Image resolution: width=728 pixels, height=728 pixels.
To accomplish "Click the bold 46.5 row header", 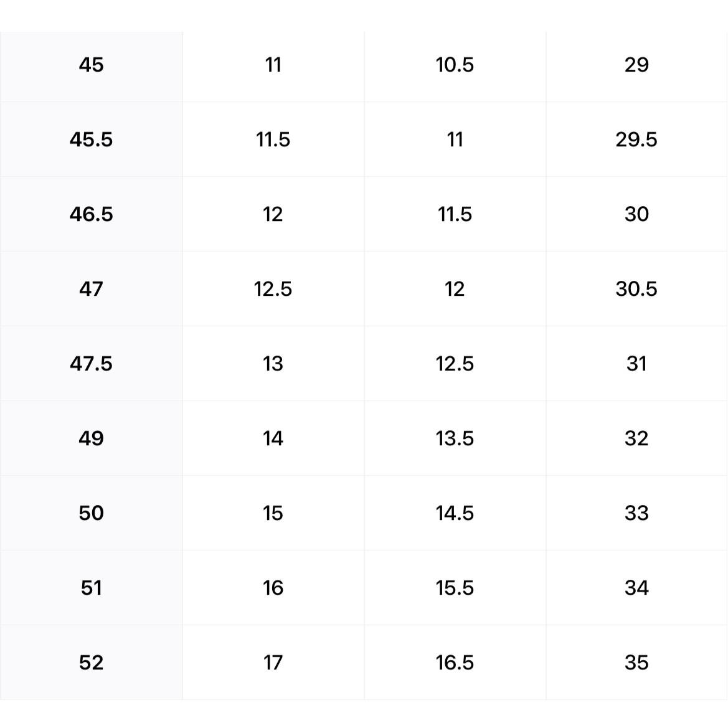I will pyautogui.click(x=91, y=214).
